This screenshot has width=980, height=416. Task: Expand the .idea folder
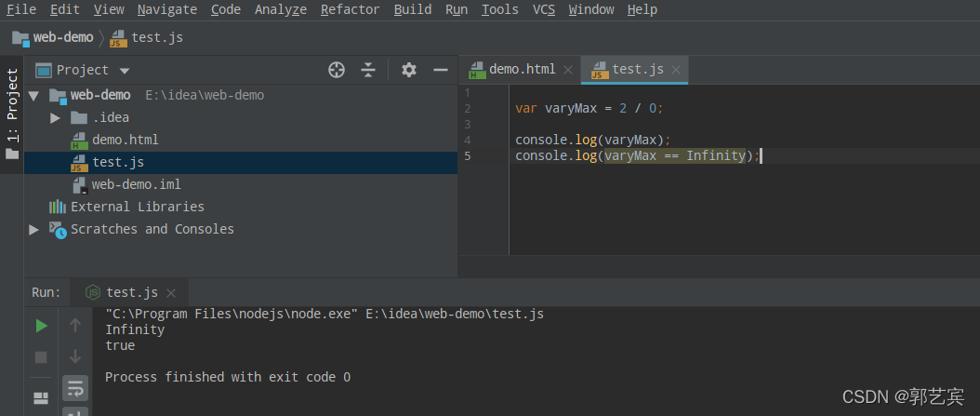(x=55, y=117)
